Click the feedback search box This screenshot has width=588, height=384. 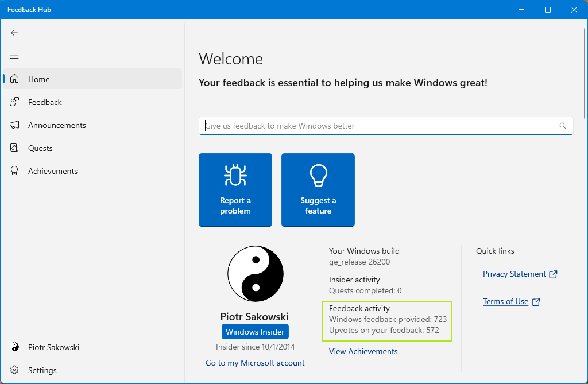coord(379,126)
